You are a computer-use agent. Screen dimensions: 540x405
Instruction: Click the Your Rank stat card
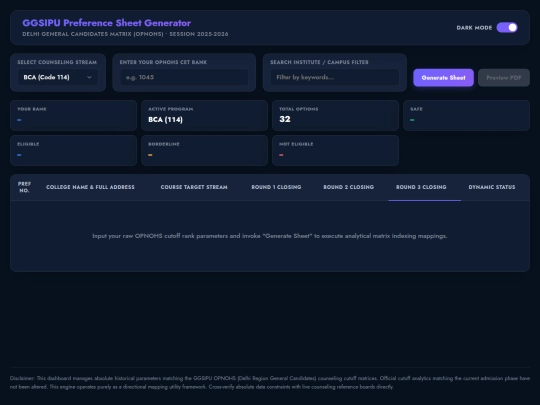coord(73,115)
